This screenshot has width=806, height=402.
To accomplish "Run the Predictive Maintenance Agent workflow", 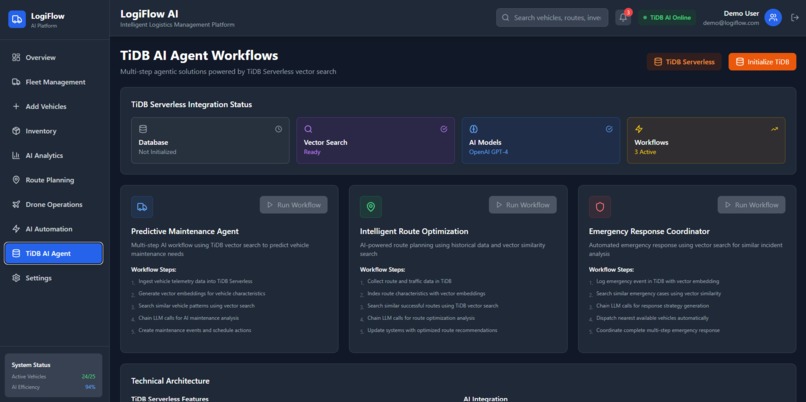I will [294, 205].
